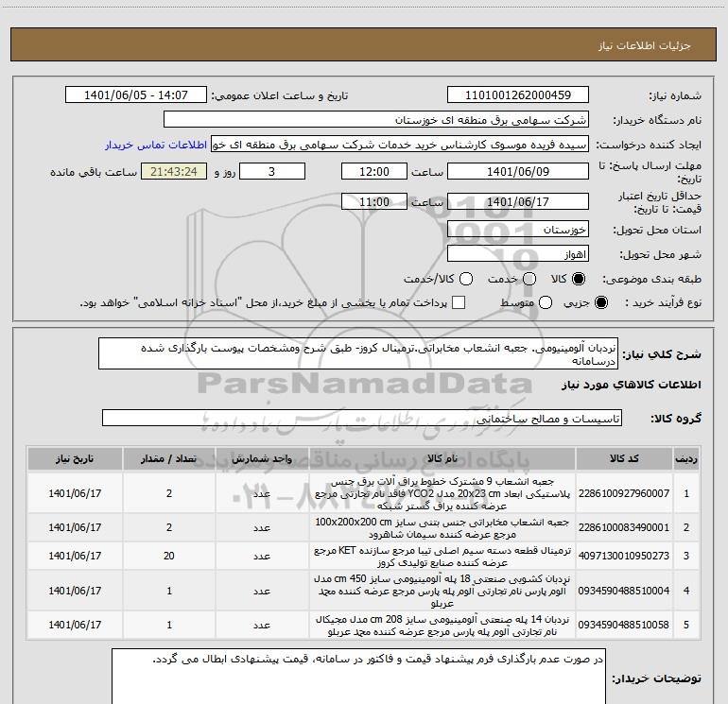Click the 21:43:24 remaining time box
This screenshot has width=728, height=704.
coord(173,171)
